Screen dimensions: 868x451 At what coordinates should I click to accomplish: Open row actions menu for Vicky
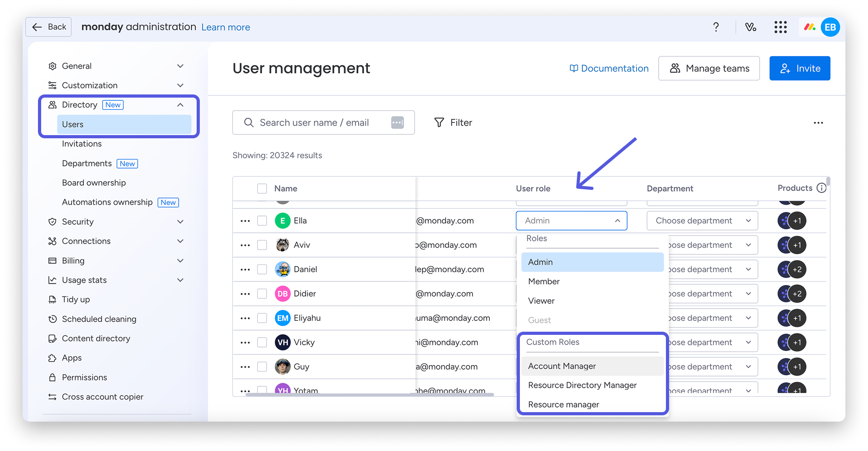[x=245, y=343]
